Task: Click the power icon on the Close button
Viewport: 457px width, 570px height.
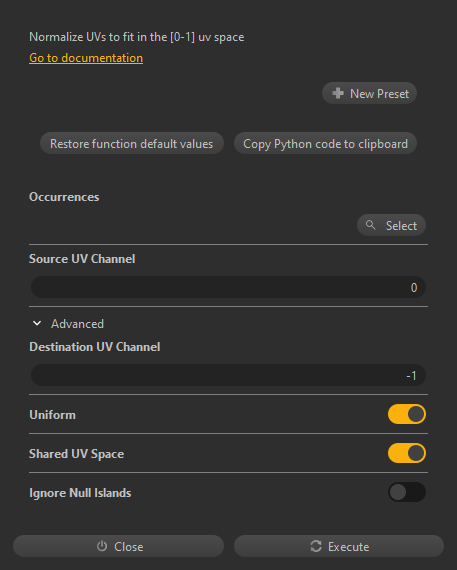Action: [102, 546]
